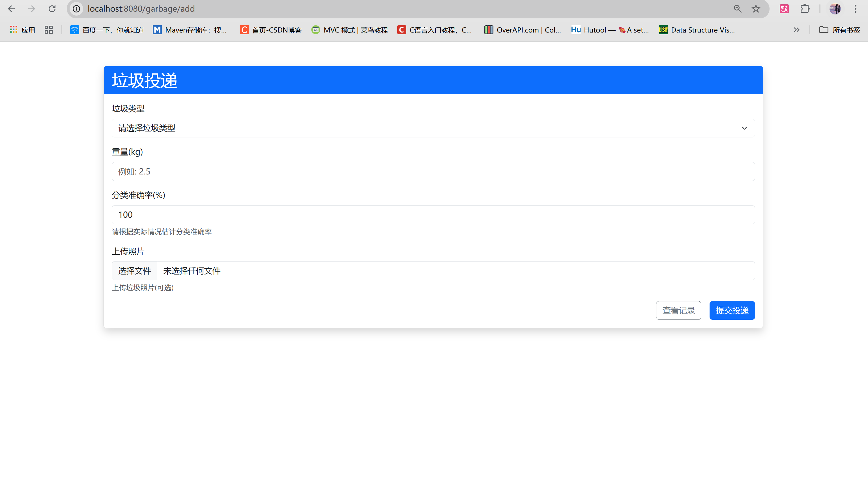Click the 垃圾类型 label
This screenshot has height=486, width=868.
128,109
